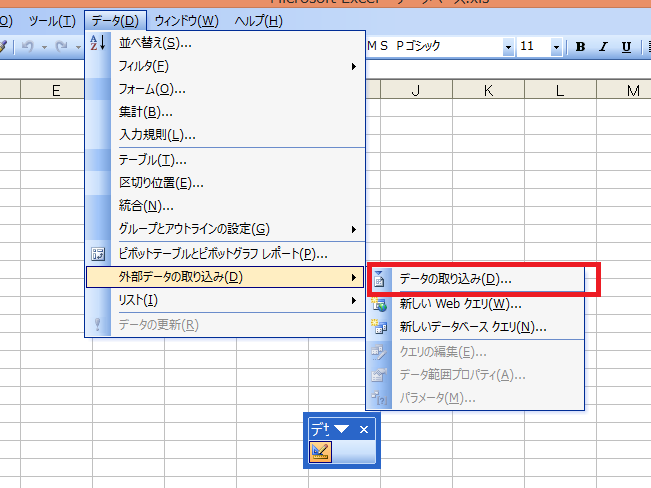This screenshot has width=651, height=488.
Task: Close the small floating toolbar
Action: (364, 429)
